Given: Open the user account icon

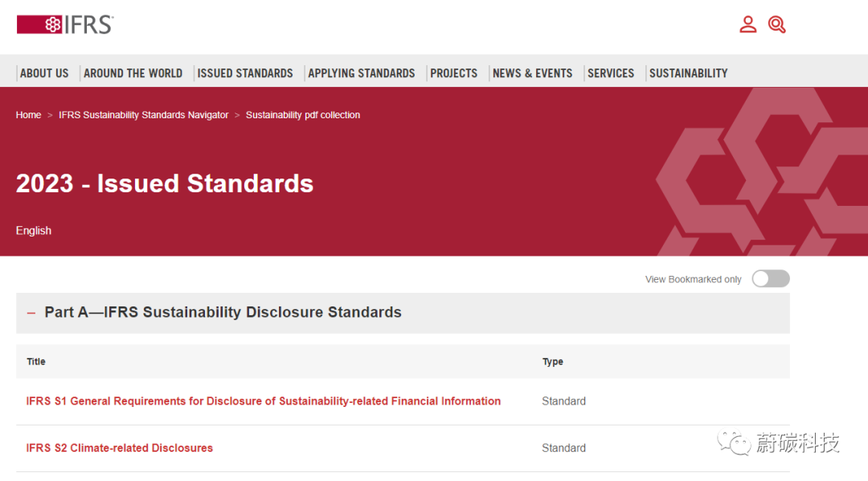Looking at the screenshot, I should [x=748, y=24].
